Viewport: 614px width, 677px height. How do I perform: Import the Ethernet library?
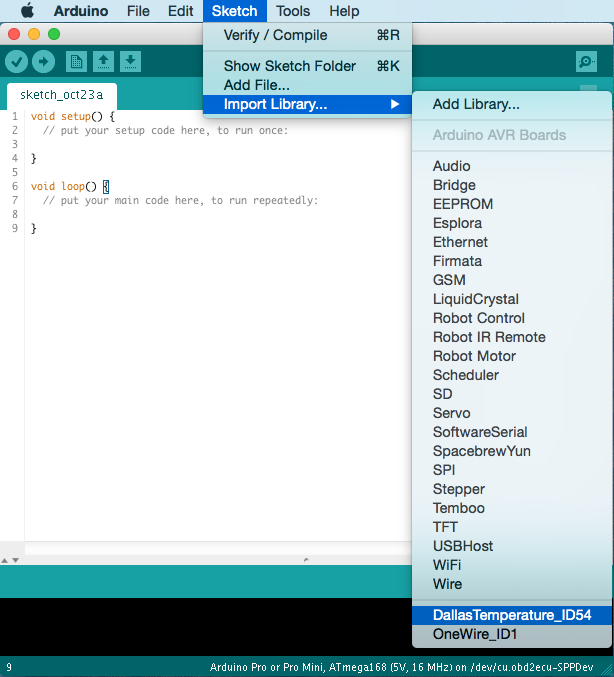[x=512, y=242]
